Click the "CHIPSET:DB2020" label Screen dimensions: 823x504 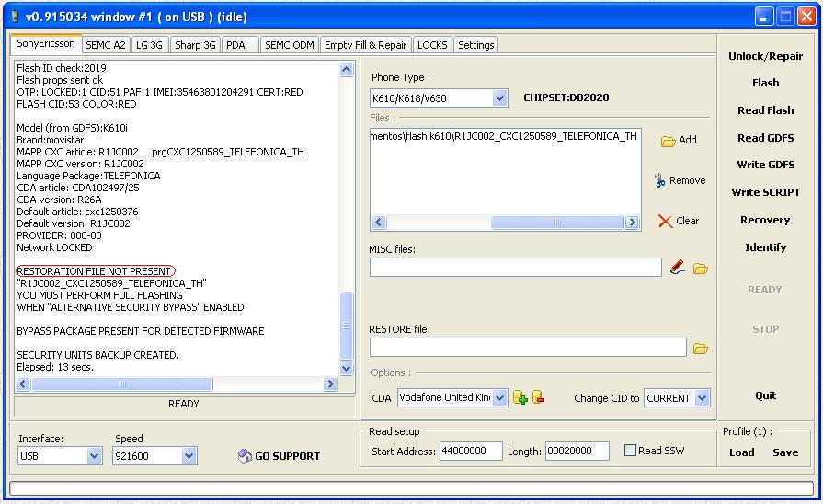[566, 97]
